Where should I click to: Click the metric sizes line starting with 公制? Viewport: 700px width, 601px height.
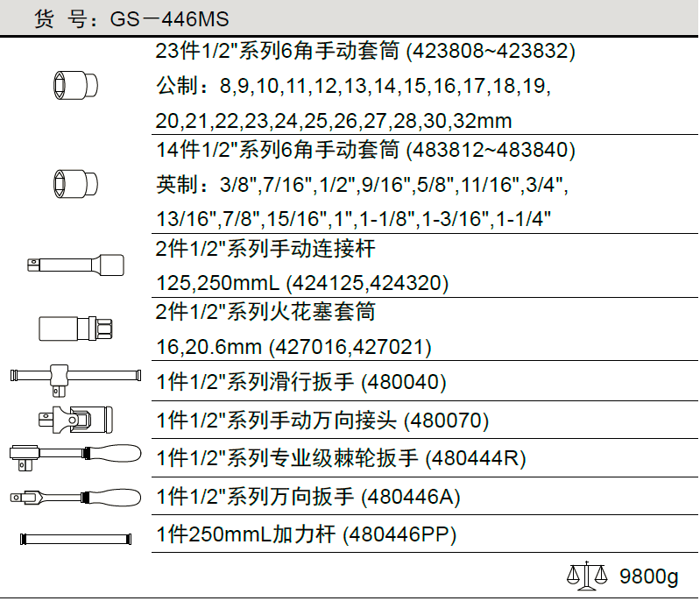tap(352, 86)
